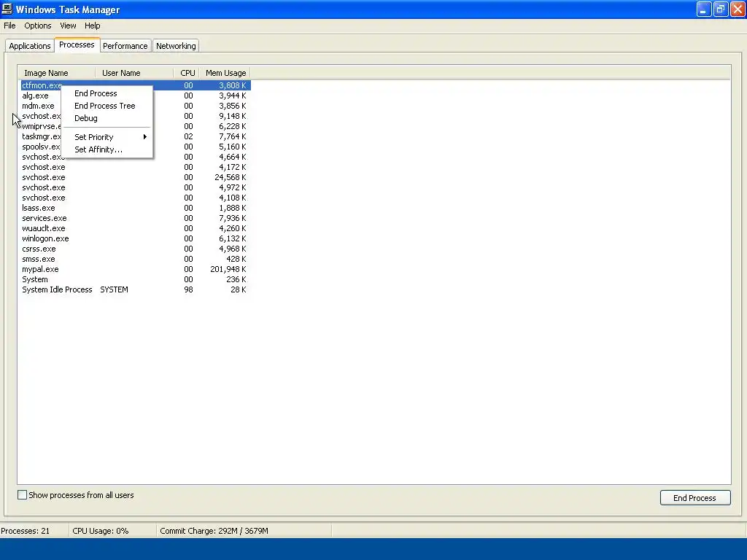Image resolution: width=747 pixels, height=560 pixels.
Task: Select the wmiprvse.exe process
Action: 135,126
